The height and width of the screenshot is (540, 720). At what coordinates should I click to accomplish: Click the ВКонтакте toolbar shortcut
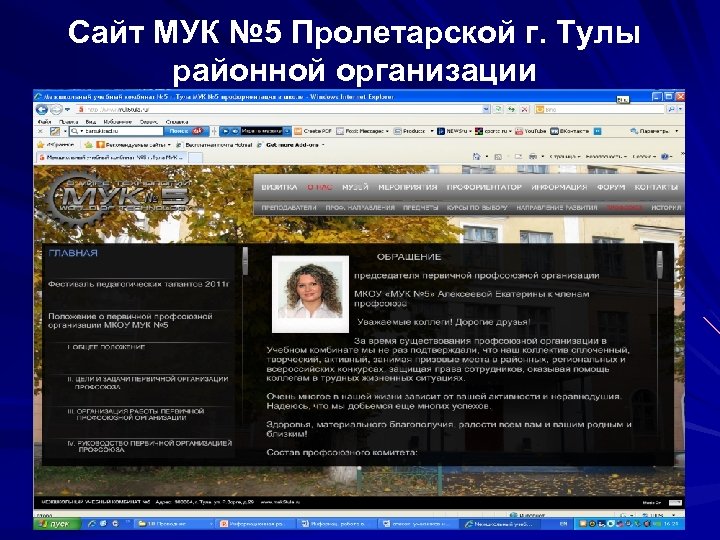(x=570, y=131)
